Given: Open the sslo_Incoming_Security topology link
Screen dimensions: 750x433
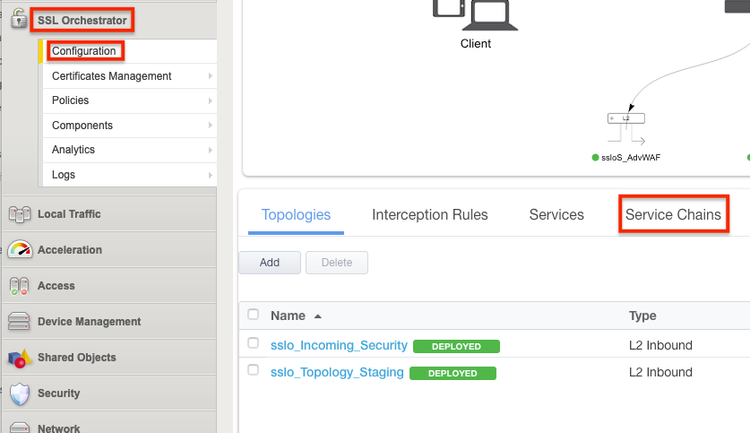Looking at the screenshot, I should [x=339, y=345].
